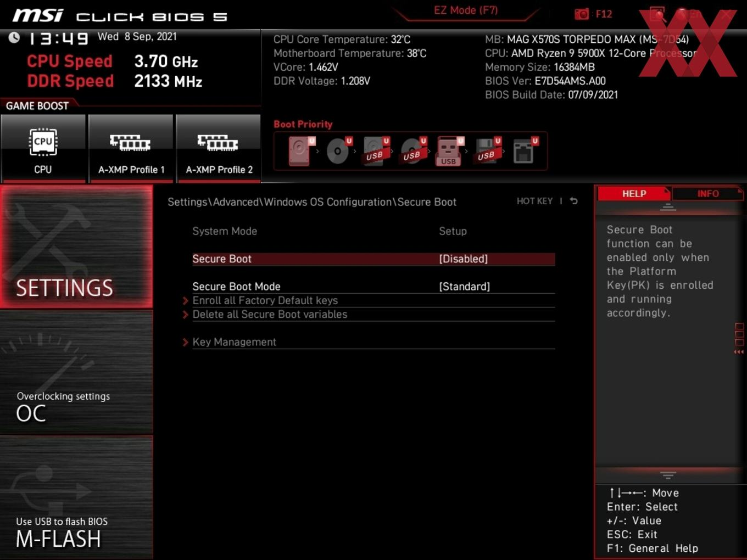Click the BIOS Build Date 07/09/2021 text

(x=551, y=95)
